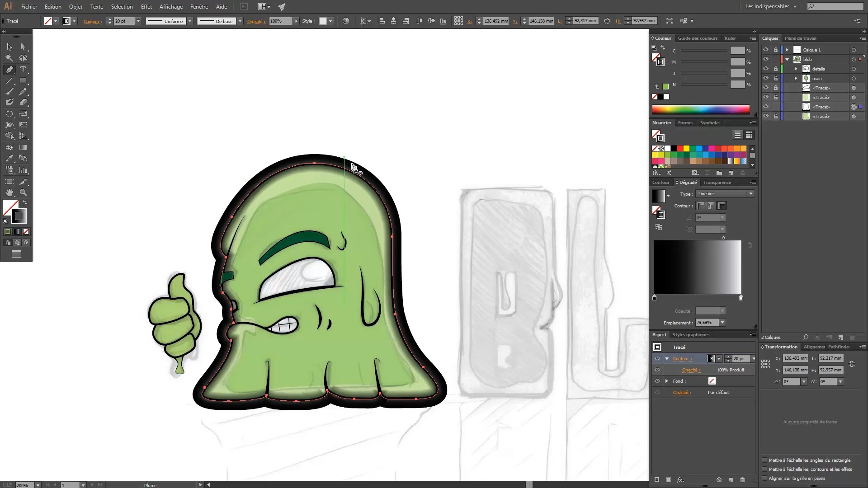Hide the Calque 1 layer
This screenshot has height=488, width=868.
(766, 50)
